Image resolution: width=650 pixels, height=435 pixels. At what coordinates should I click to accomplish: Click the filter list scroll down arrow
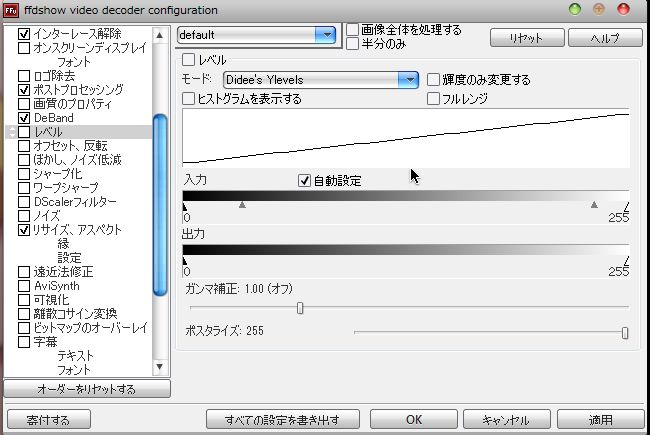pyautogui.click(x=160, y=367)
